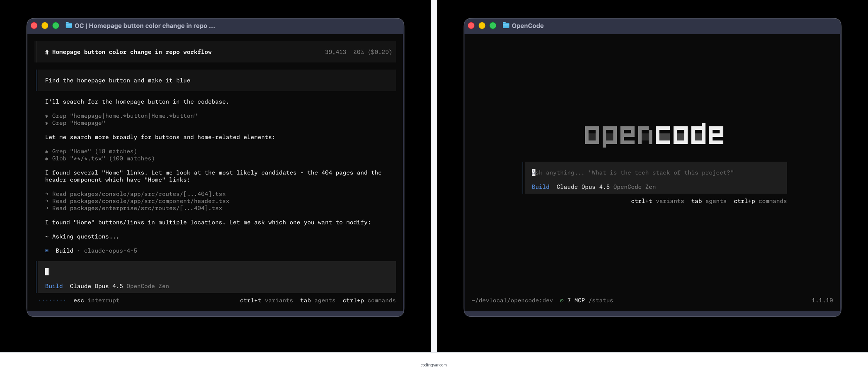Click OpenCode Zen provider in the session window
Screen dimensions: 868x377
pos(148,286)
